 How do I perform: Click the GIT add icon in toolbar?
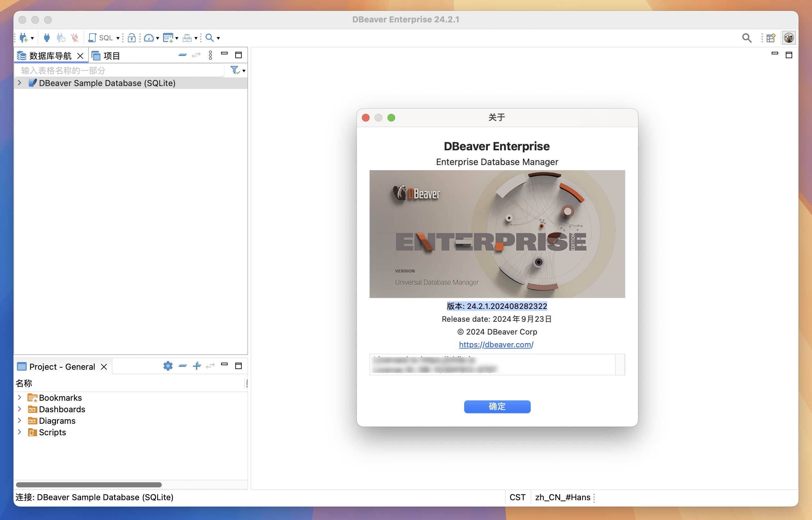pyautogui.click(x=168, y=38)
